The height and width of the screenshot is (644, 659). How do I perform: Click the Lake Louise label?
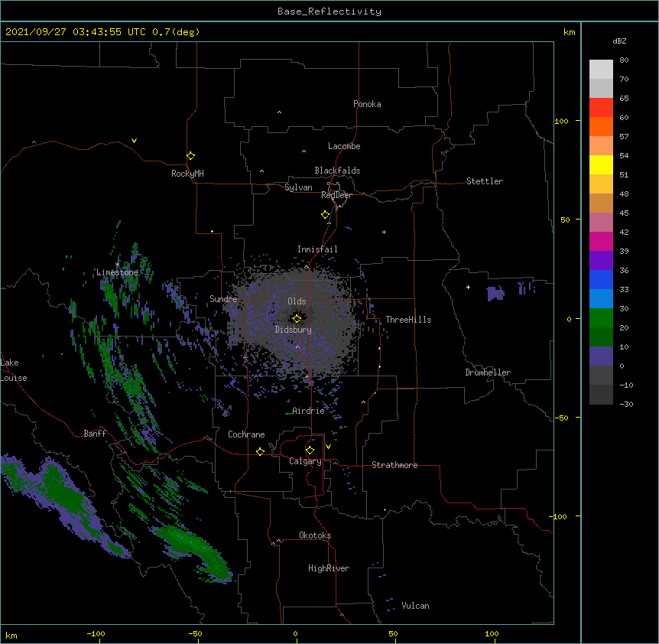(x=14, y=370)
